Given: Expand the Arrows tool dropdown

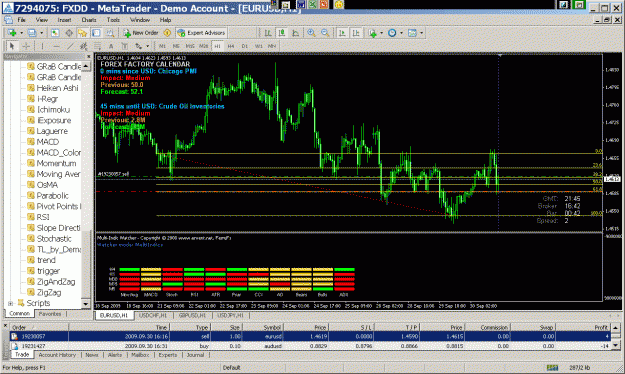Looking at the screenshot, I should click(147, 46).
